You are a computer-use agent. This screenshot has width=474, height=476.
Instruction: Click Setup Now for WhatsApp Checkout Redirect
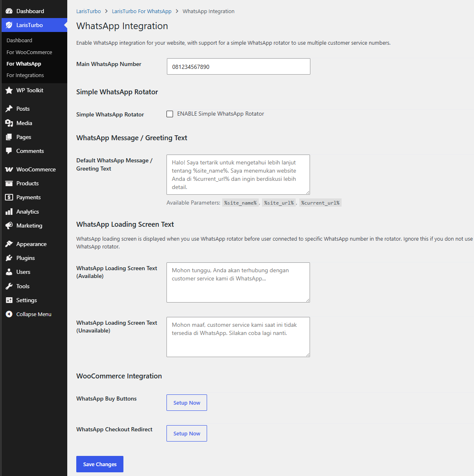[x=187, y=433]
